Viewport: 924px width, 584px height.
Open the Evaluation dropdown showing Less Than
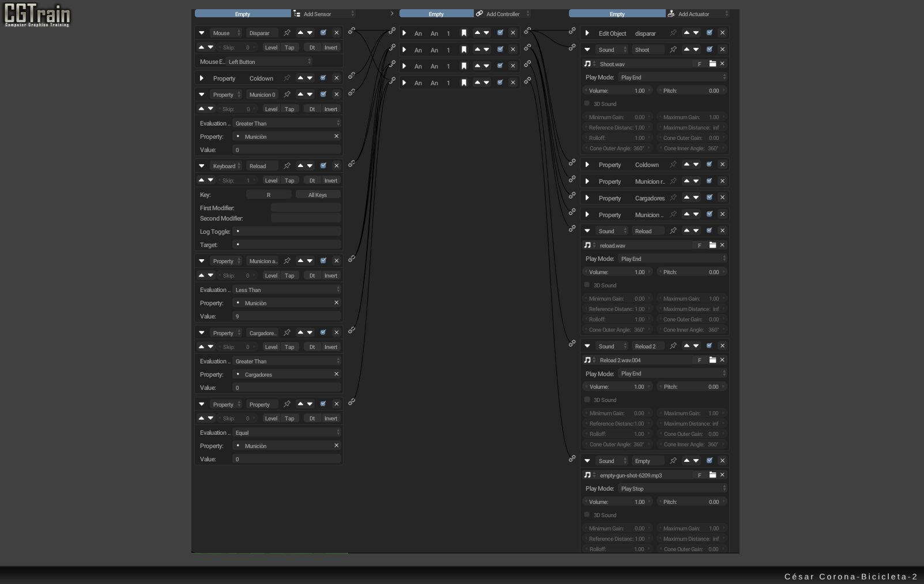(x=286, y=290)
